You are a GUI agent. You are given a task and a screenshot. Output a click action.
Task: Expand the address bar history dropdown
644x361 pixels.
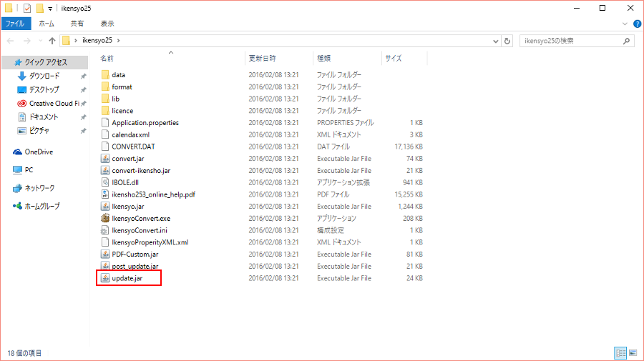496,41
